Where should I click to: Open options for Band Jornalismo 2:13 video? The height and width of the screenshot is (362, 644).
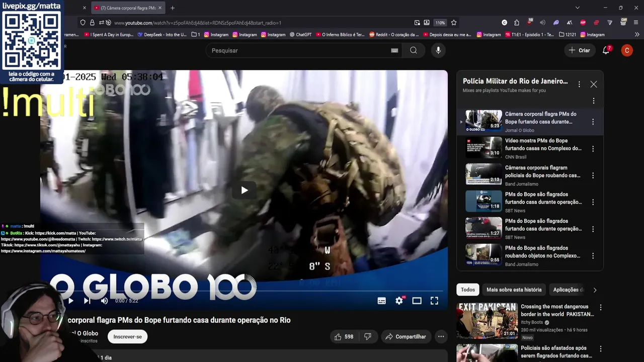(593, 175)
